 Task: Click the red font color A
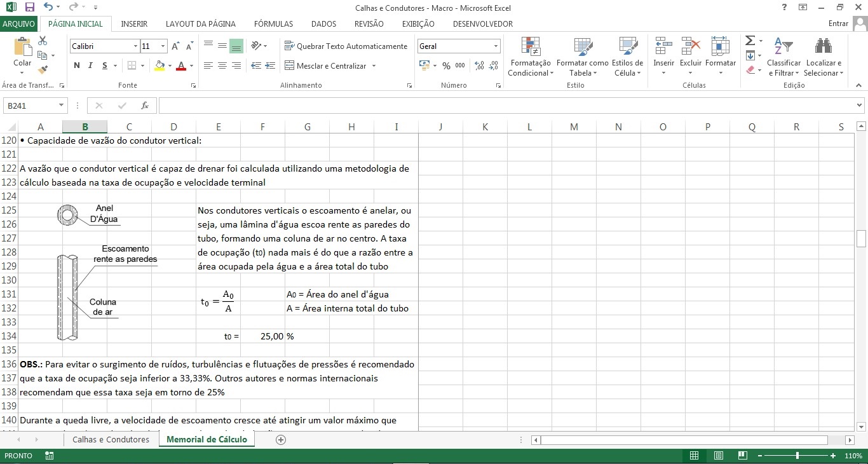tap(181, 65)
